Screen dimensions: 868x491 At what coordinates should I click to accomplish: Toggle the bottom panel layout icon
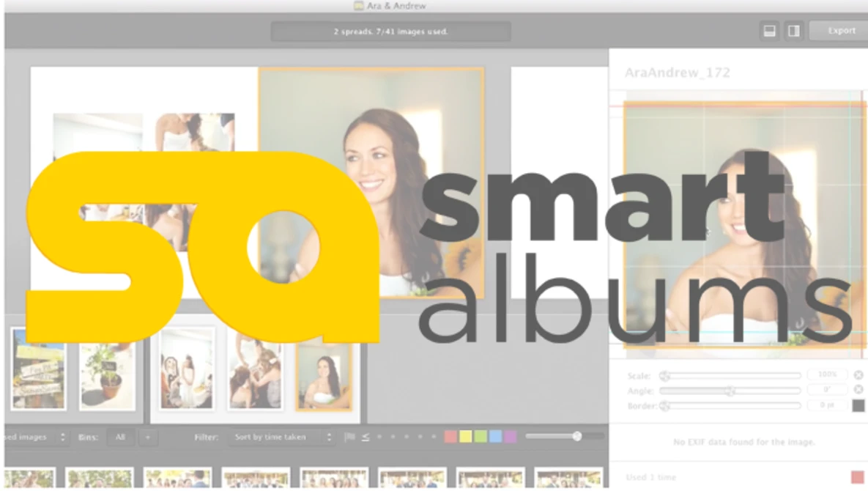tap(769, 31)
